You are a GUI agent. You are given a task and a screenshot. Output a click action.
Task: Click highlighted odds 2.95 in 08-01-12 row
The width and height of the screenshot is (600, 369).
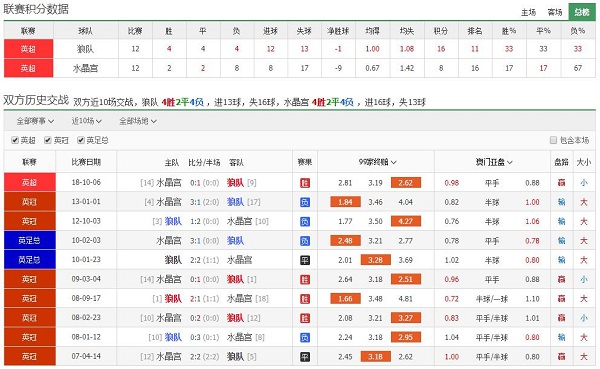pyautogui.click(x=406, y=337)
